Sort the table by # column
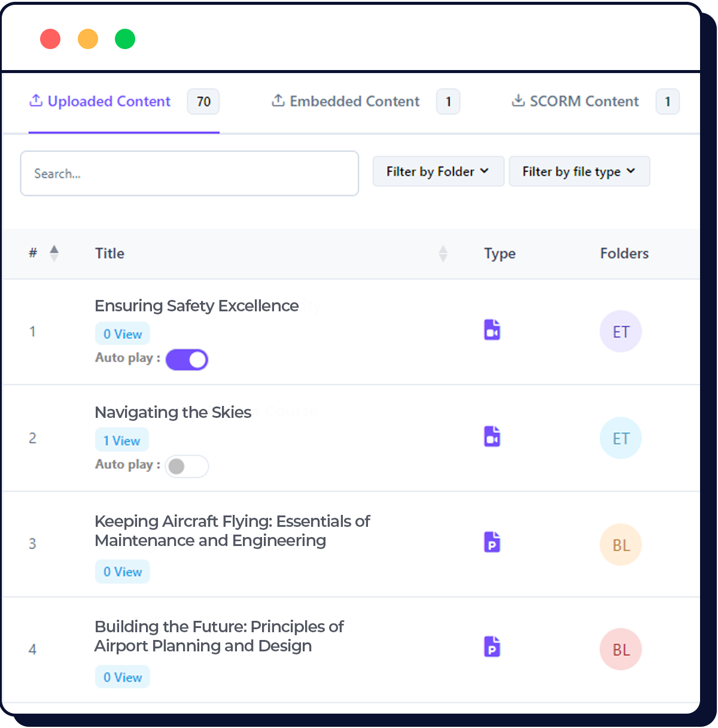Viewport: 718px width, 728px height. pyautogui.click(x=54, y=254)
